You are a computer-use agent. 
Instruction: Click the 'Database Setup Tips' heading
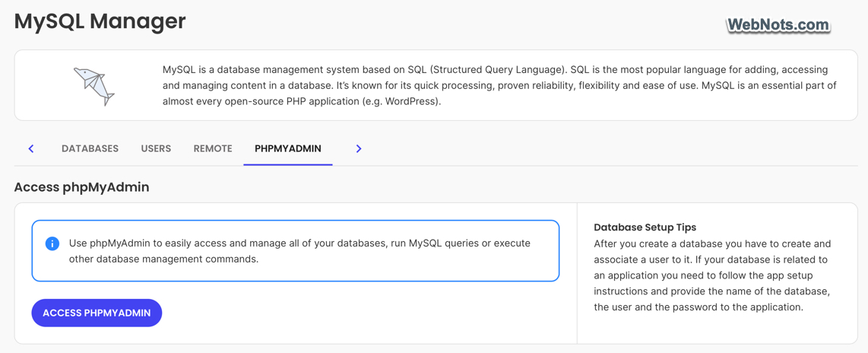click(645, 227)
